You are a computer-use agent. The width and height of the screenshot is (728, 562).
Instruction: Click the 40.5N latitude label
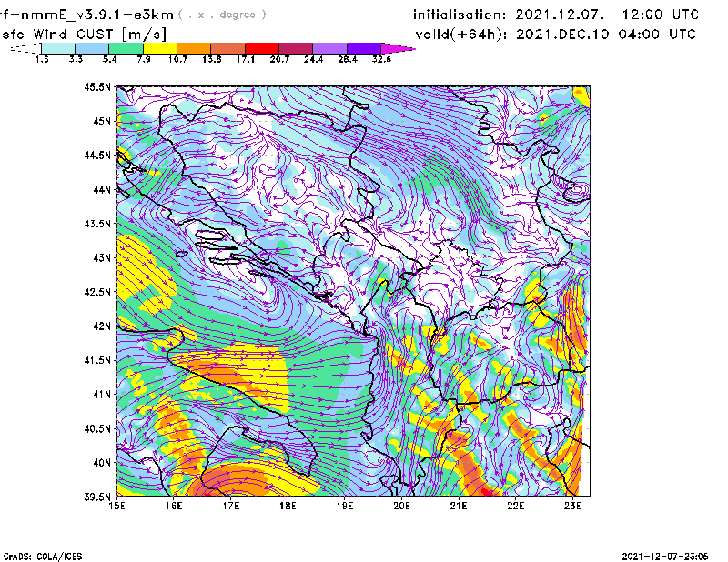pos(97,429)
